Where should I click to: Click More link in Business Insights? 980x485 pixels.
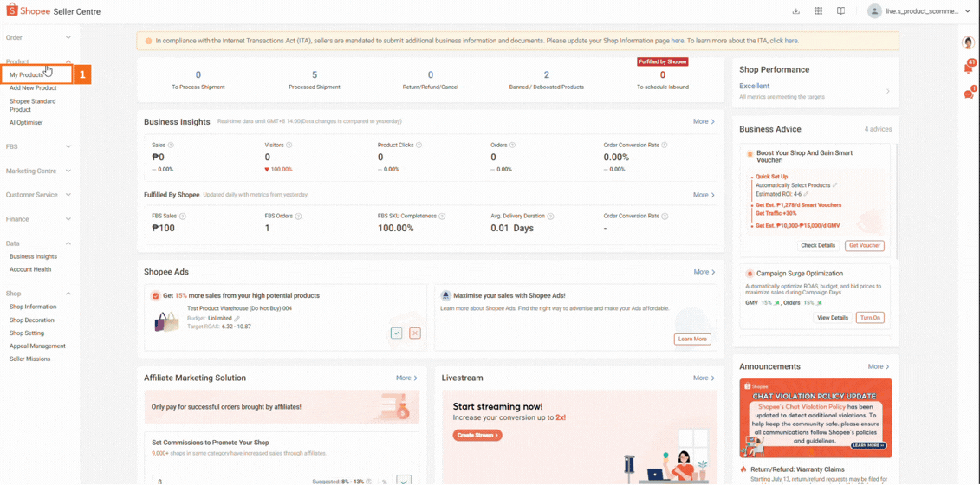pos(704,121)
